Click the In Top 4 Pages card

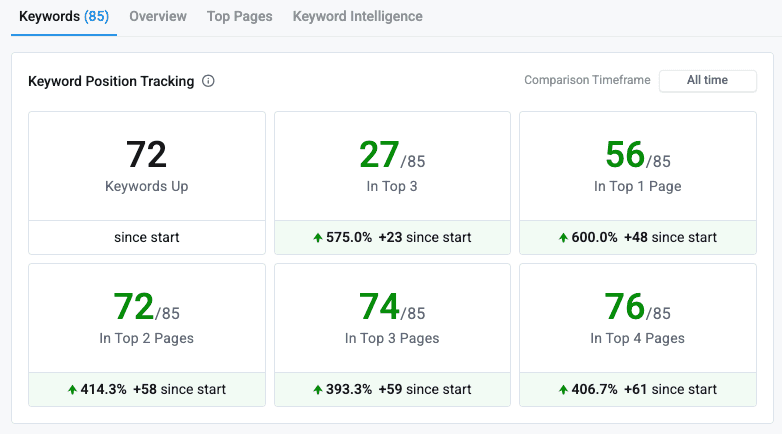pos(638,319)
